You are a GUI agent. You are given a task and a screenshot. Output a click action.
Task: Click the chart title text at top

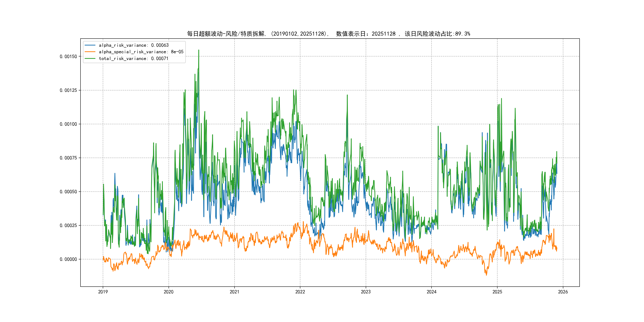point(329,34)
